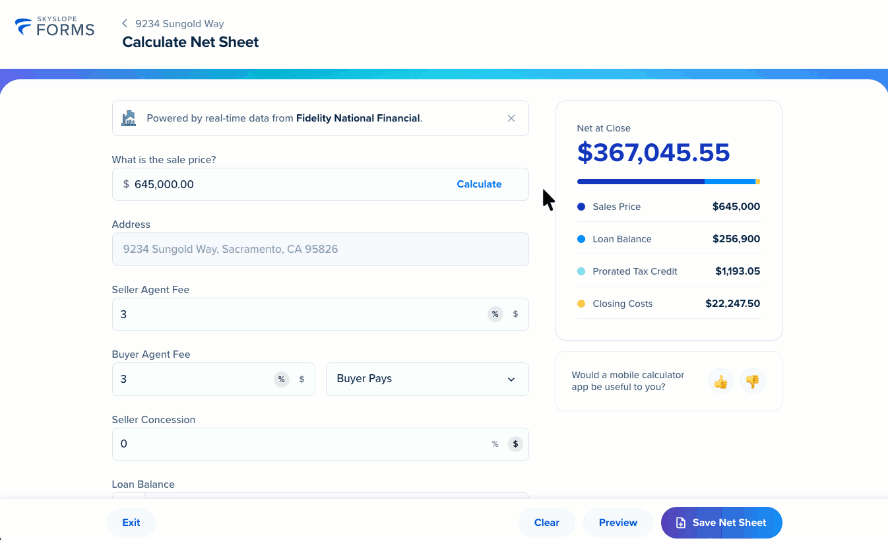This screenshot has height=540, width=888.
Task: Open the net sheet Preview
Action: tap(618, 522)
